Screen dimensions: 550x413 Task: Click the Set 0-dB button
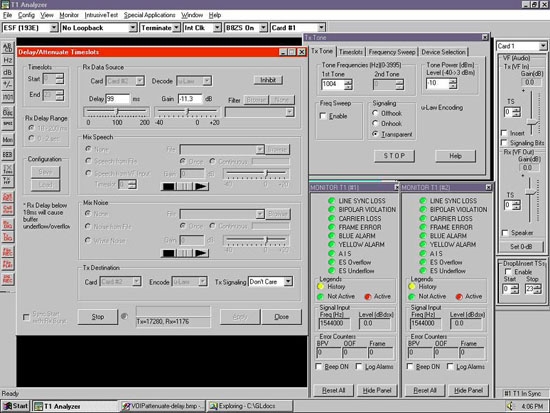click(521, 247)
